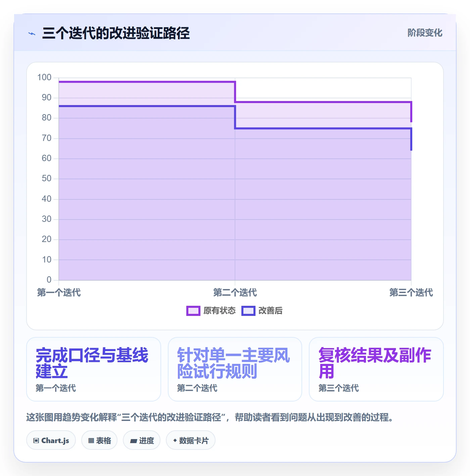This screenshot has height=476, width=470.
Task: Click the purple 原有状态 line in first iteration
Action: pos(147,82)
